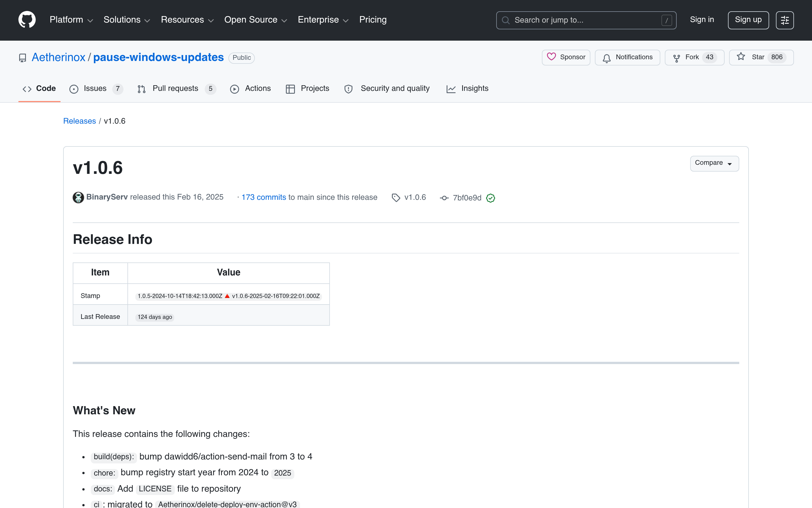Image resolution: width=812 pixels, height=508 pixels.
Task: Click the Pull requests icon
Action: coord(141,89)
